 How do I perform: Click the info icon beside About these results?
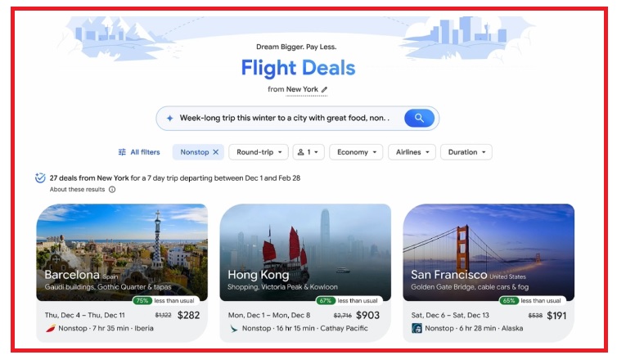pyautogui.click(x=112, y=190)
